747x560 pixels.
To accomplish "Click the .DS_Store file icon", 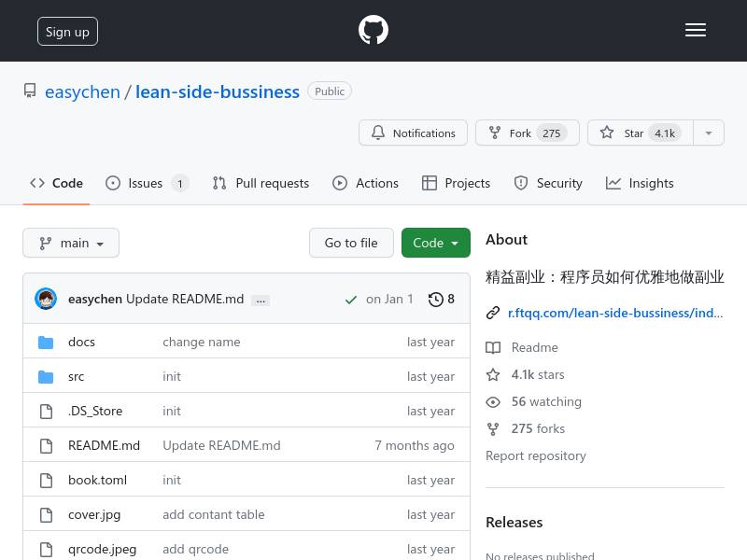I will pyautogui.click(x=46, y=411).
